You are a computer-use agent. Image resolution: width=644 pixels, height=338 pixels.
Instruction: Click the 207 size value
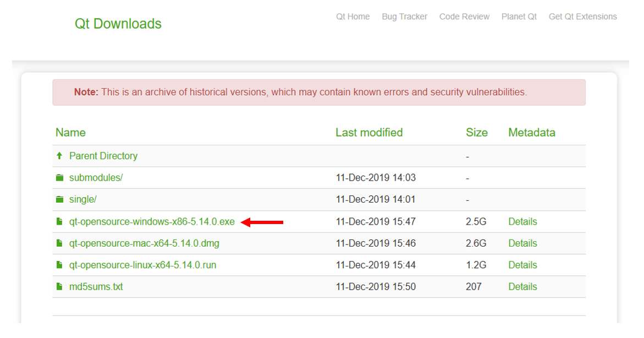click(474, 287)
